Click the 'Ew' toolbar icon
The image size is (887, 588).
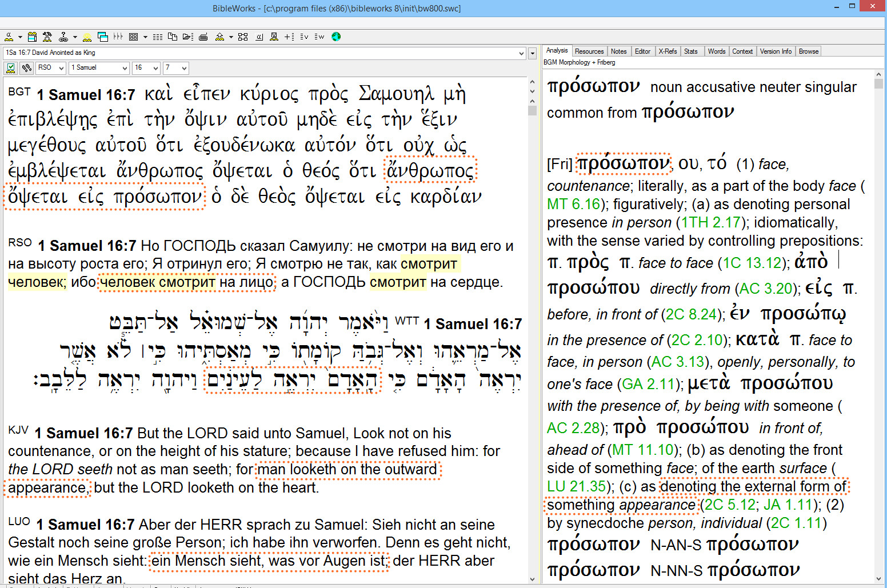319,37
